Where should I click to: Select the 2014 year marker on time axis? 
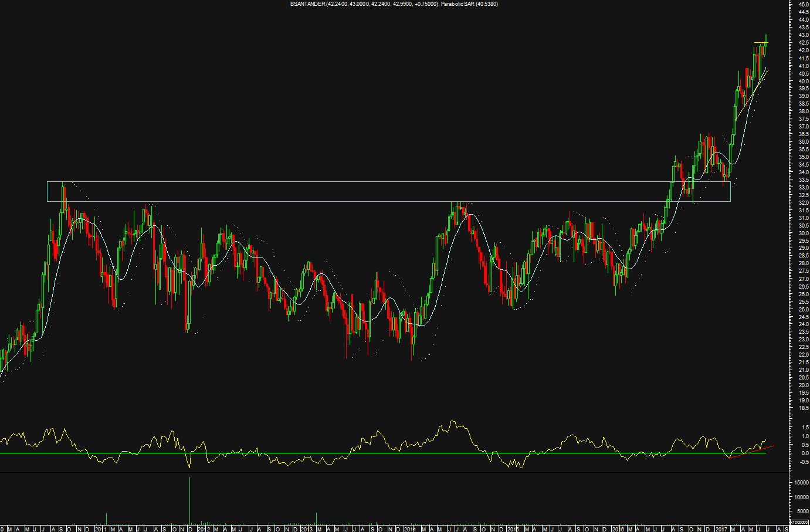[410, 528]
